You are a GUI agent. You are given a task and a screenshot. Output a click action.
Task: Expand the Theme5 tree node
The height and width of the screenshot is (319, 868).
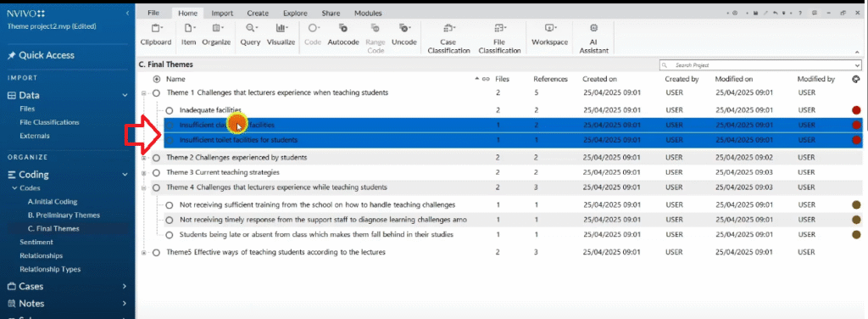(144, 253)
